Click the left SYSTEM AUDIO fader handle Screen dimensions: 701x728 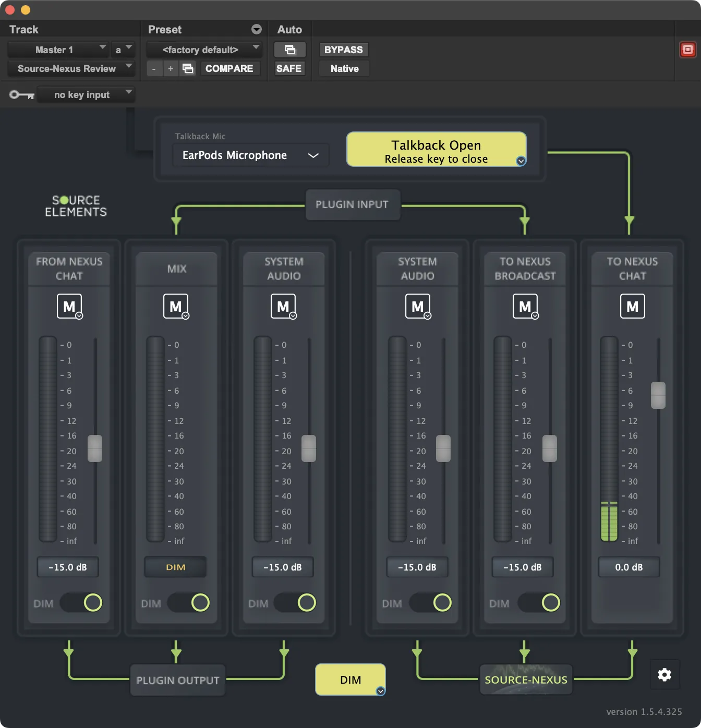(x=309, y=448)
